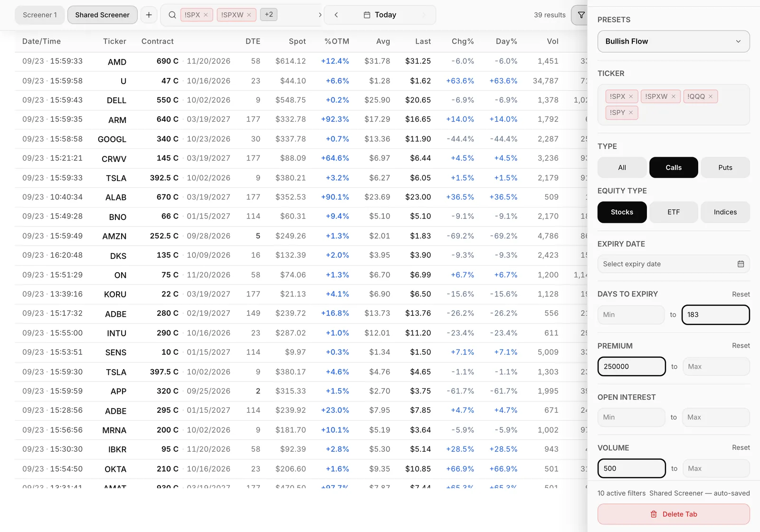
Task: Click Days to Expiry max field showing 183
Action: coord(716,315)
